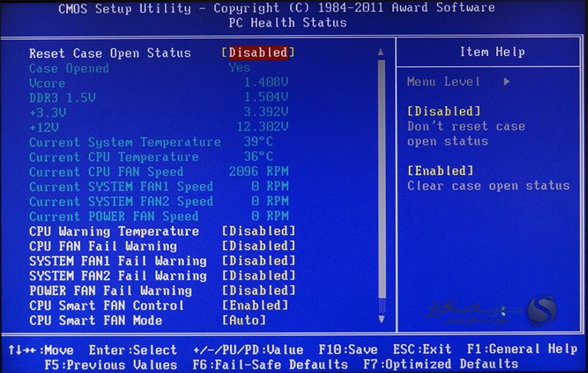Viewport: 588px width, 373px height.
Task: Click the Current POWER FAN Speed label
Action: 114,216
